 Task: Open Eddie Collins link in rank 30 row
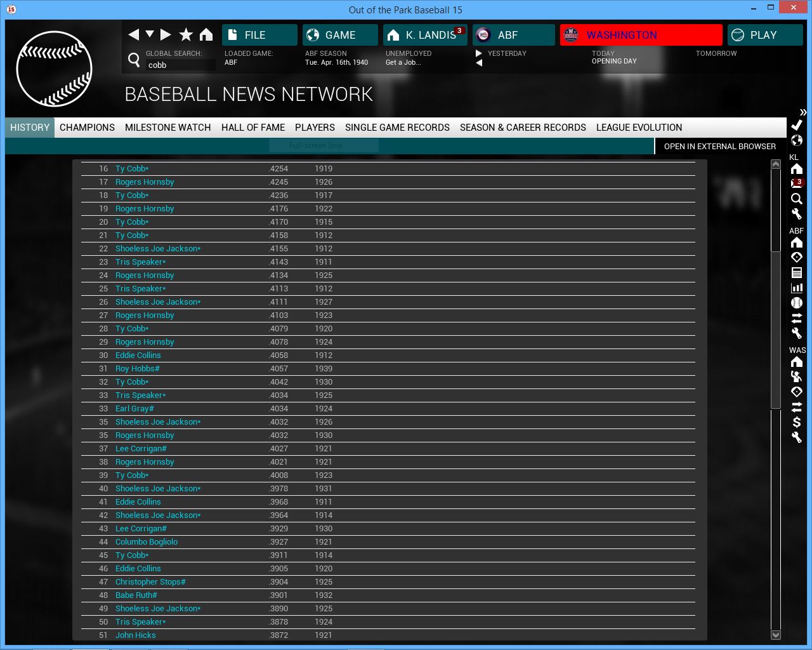[x=138, y=355]
